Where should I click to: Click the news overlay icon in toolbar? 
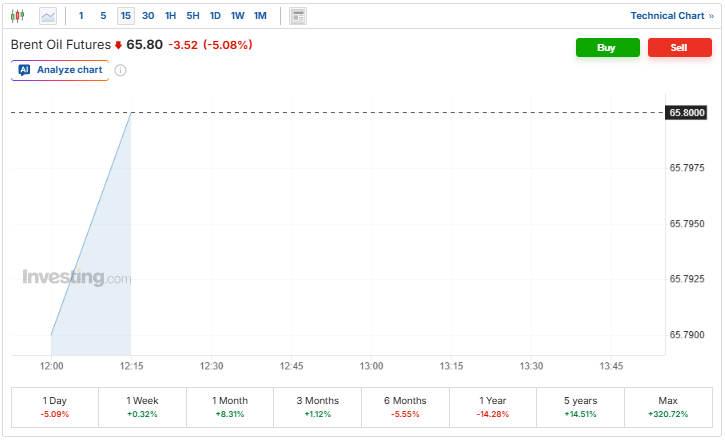pos(298,16)
